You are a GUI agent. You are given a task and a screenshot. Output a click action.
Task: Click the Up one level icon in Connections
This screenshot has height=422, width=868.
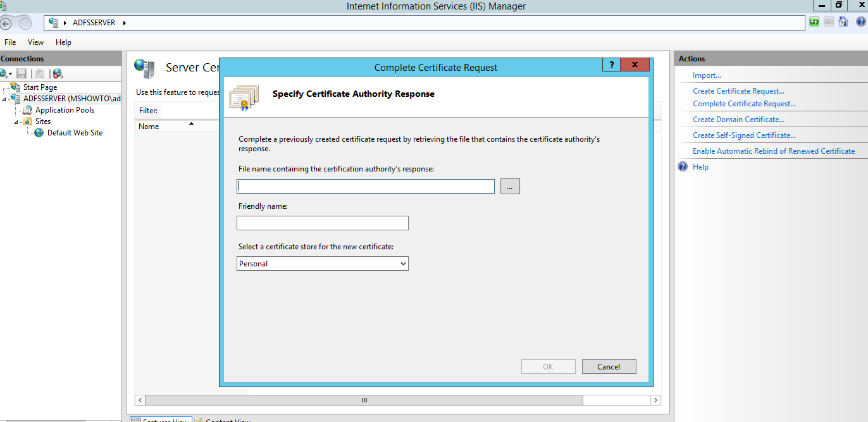click(39, 73)
